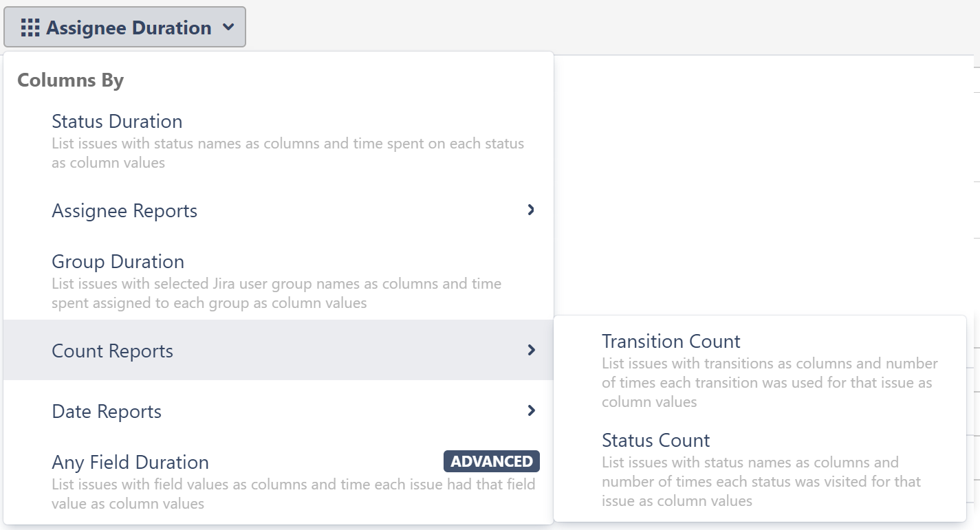The width and height of the screenshot is (980, 530).
Task: Click the arrow next to Date Reports
Action: pos(530,410)
